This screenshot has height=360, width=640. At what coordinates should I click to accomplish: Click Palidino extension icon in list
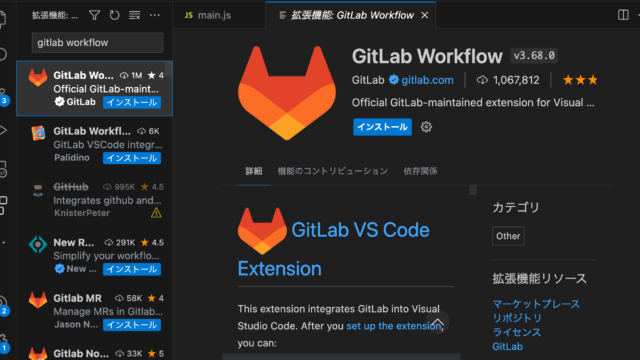[38, 133]
